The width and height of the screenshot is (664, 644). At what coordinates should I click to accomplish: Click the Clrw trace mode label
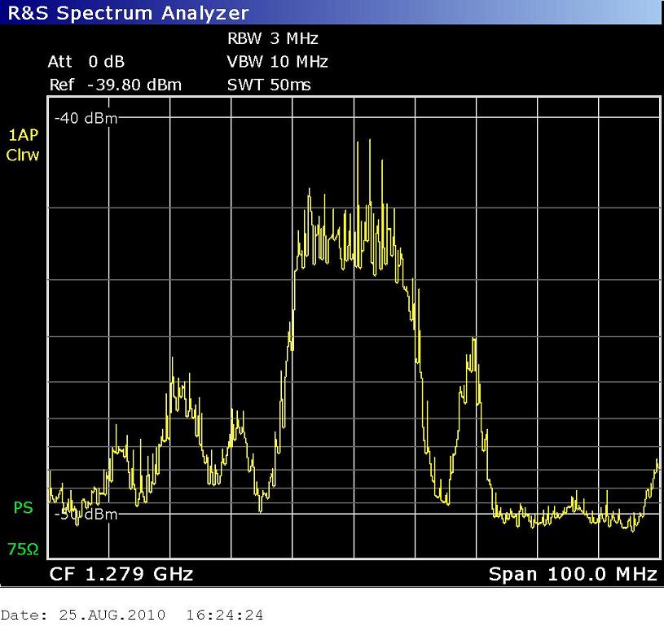pos(22,155)
